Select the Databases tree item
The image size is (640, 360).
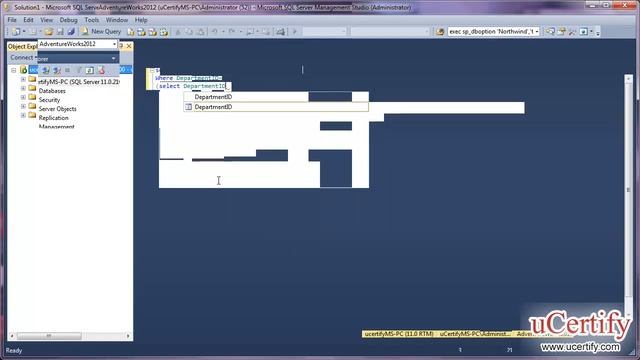(x=52, y=91)
